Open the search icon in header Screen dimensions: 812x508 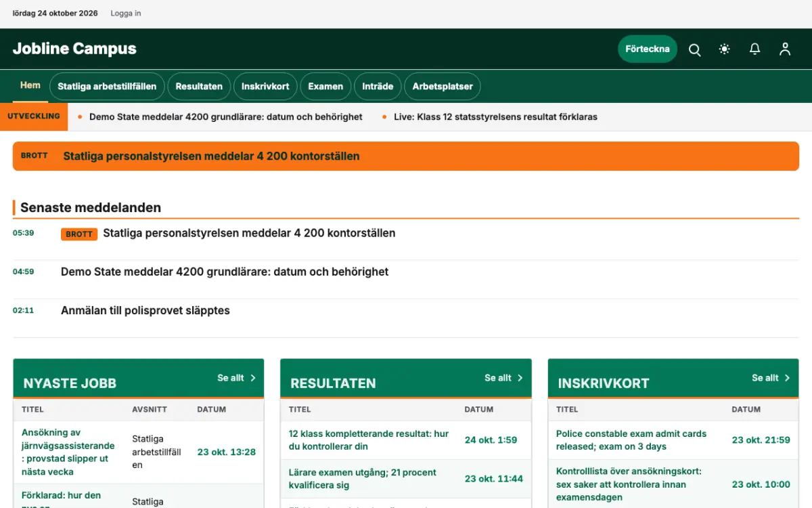point(694,49)
